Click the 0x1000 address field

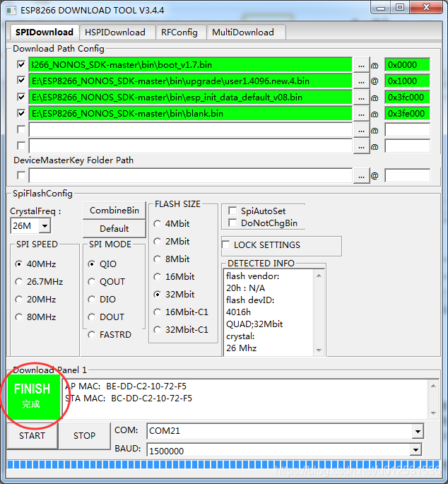click(x=407, y=81)
